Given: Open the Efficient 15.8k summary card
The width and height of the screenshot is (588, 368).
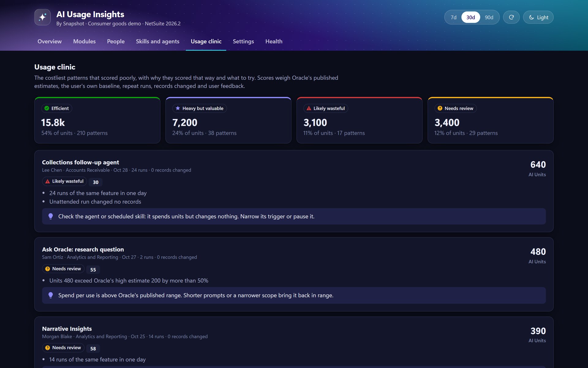Looking at the screenshot, I should pos(97,120).
